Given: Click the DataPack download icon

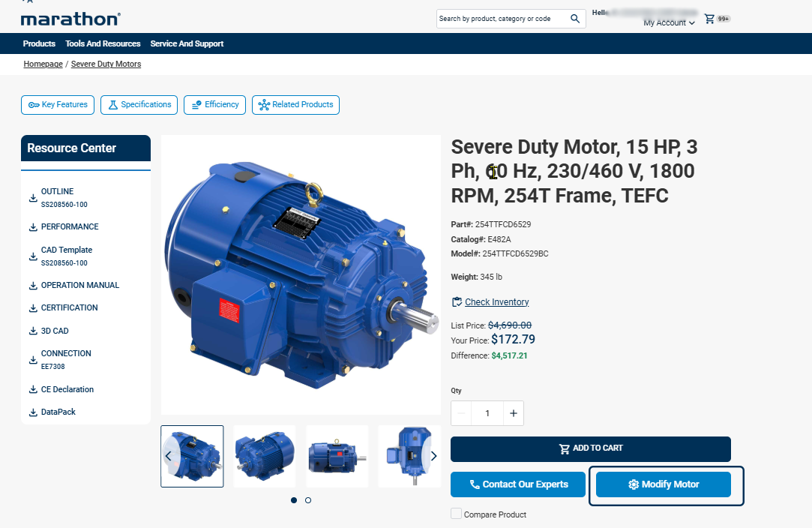Looking at the screenshot, I should pyautogui.click(x=33, y=412).
